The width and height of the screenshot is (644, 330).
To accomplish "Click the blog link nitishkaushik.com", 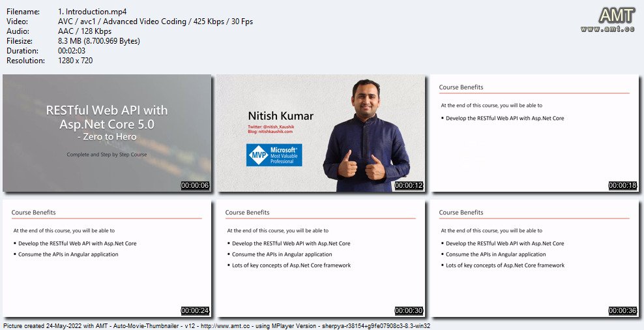I will click(x=271, y=132).
